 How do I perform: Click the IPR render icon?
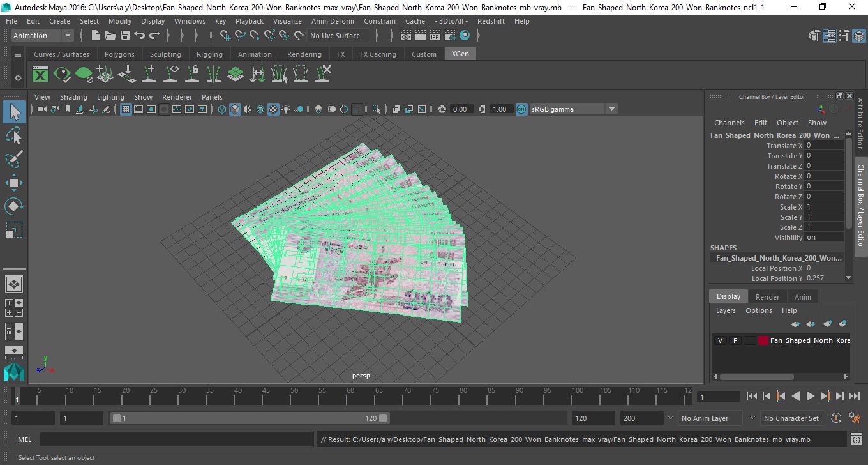coord(435,36)
